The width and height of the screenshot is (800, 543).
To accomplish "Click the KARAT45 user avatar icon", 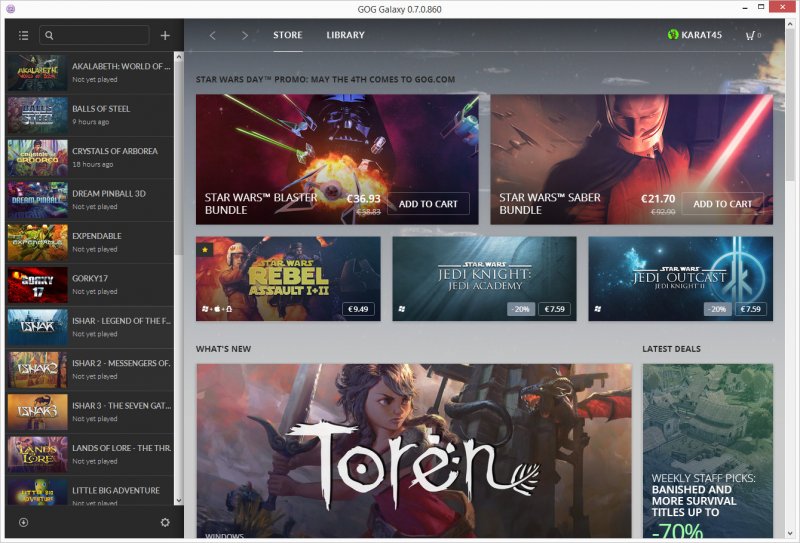I will pyautogui.click(x=673, y=35).
